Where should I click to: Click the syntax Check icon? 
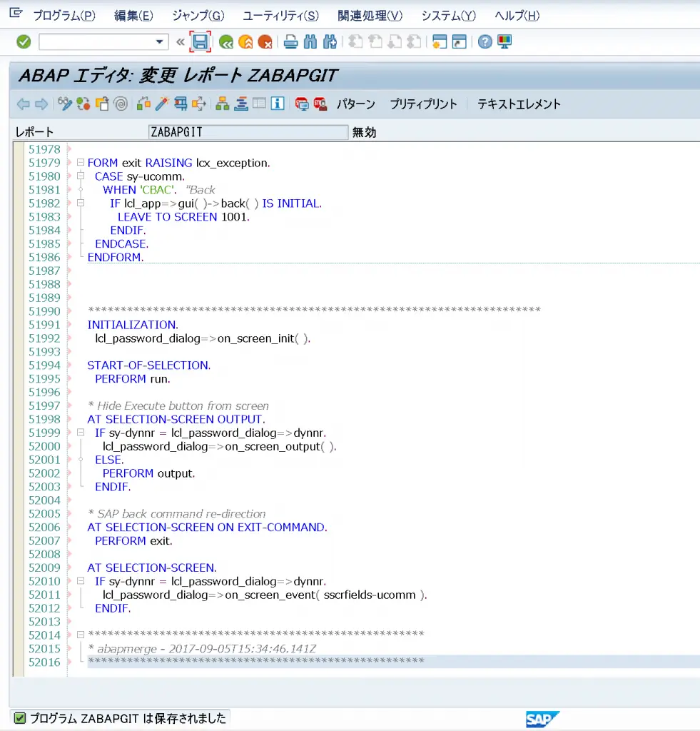point(143,104)
